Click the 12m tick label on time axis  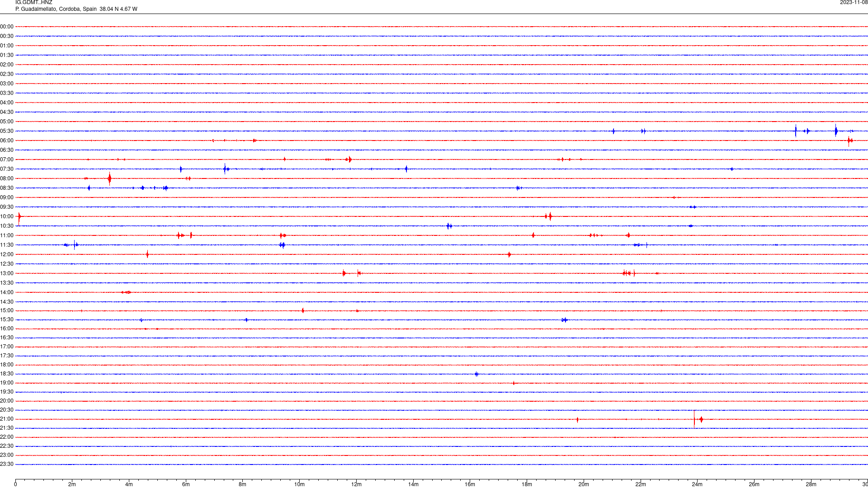point(356,484)
